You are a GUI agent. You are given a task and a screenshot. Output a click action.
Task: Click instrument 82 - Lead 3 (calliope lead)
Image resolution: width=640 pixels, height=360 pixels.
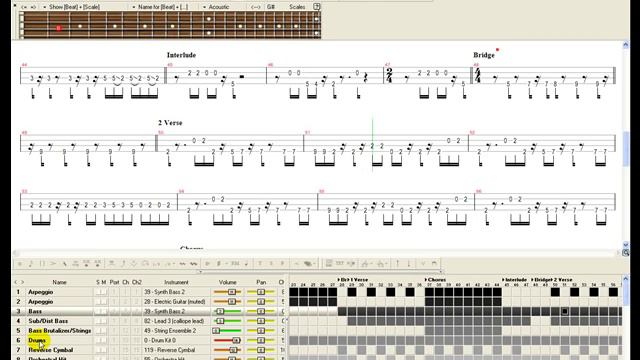173,321
